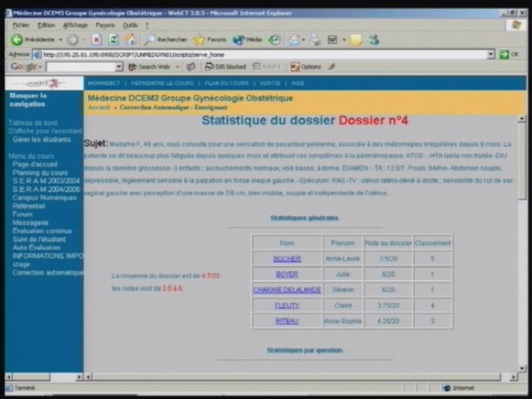Open the Forum sidebar link
This screenshot has height=399, width=532.
[x=22, y=215]
